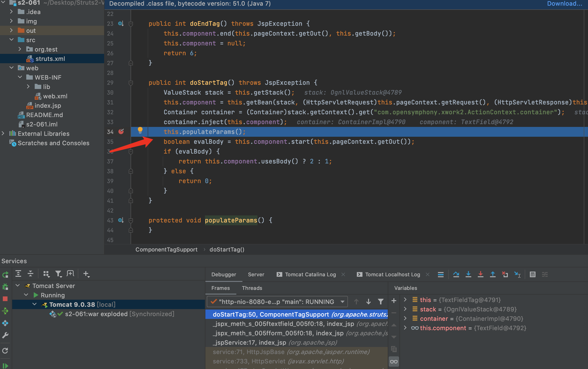588x369 pixels.
Task: Click ComponentTagSupport in the breadcrumb
Action: point(166,250)
